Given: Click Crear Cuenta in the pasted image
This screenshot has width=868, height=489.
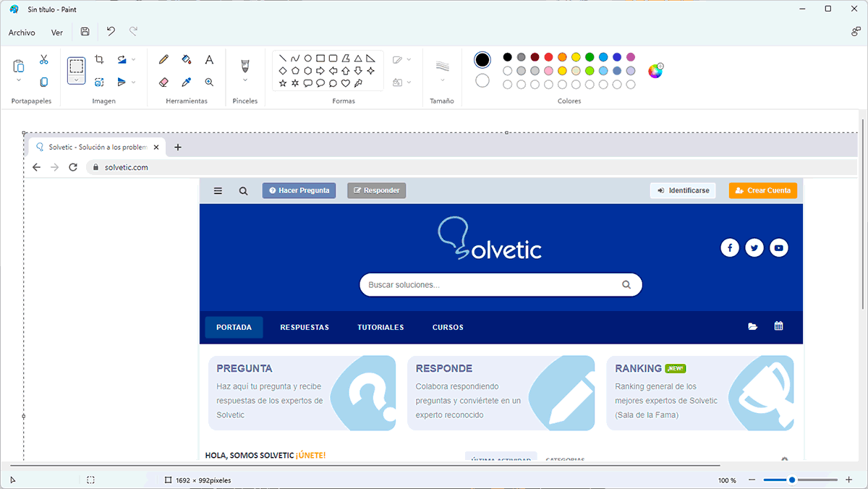Looking at the screenshot, I should pyautogui.click(x=763, y=190).
